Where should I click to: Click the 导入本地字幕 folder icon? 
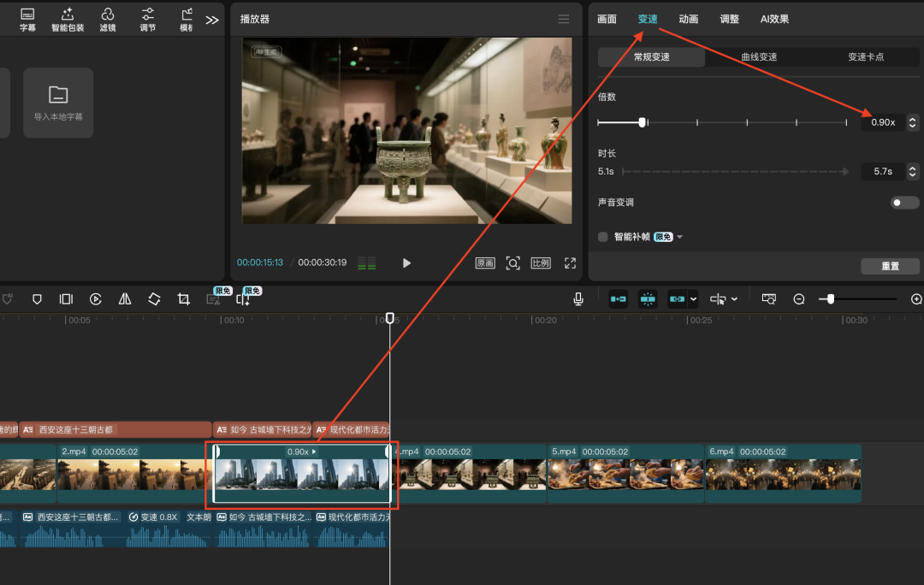pyautogui.click(x=58, y=95)
